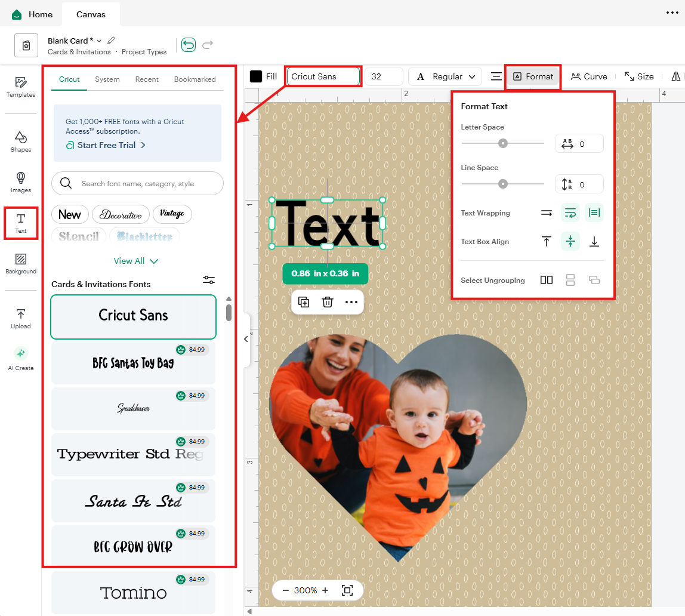The height and width of the screenshot is (616, 685).
Task: Choose the BFC Santas Toy Bag font
Action: click(x=133, y=363)
